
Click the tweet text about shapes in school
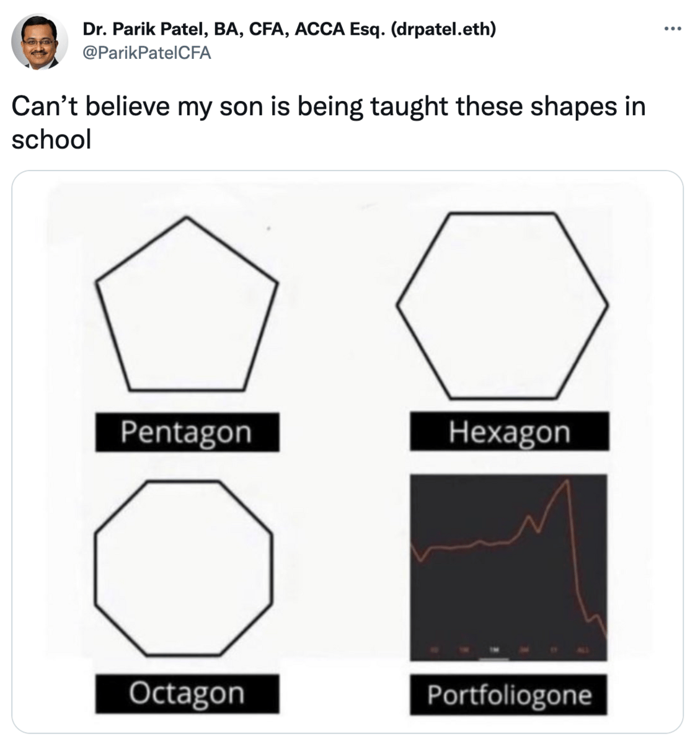pos(329,122)
